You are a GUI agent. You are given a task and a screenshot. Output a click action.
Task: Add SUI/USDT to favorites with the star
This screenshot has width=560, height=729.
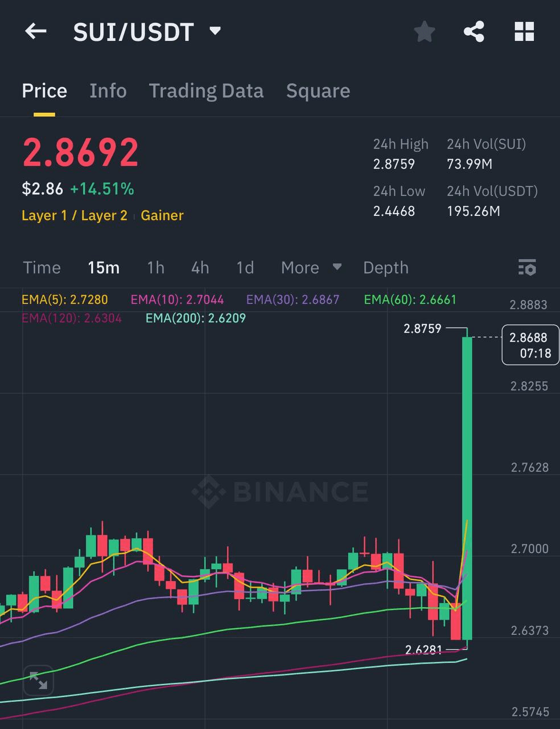point(425,31)
